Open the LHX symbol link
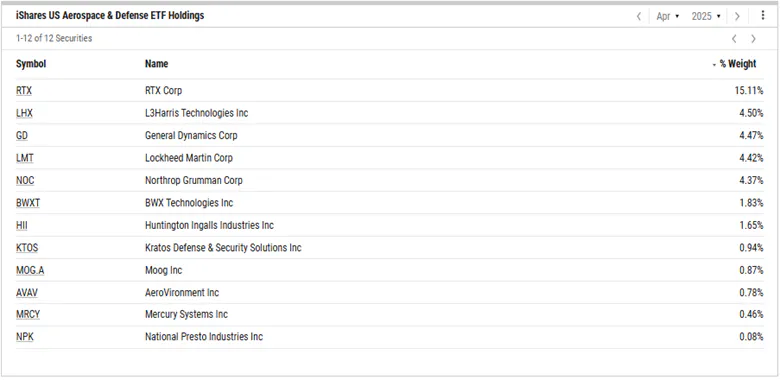 coord(24,113)
